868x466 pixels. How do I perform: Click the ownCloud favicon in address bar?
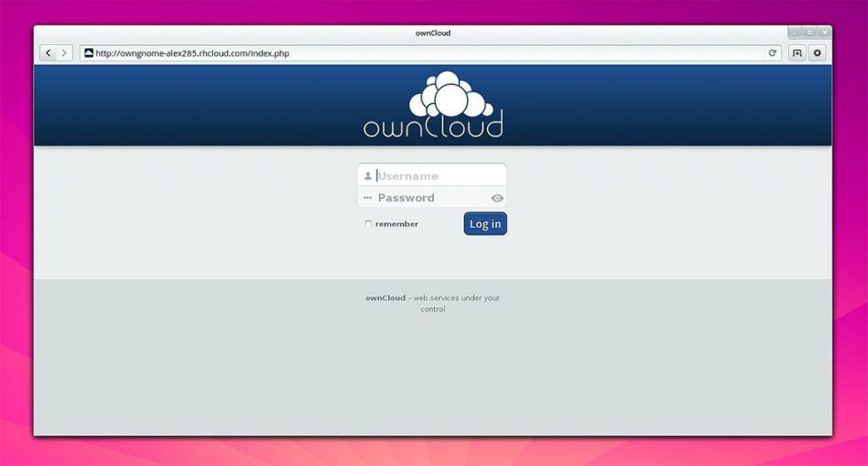[x=88, y=53]
